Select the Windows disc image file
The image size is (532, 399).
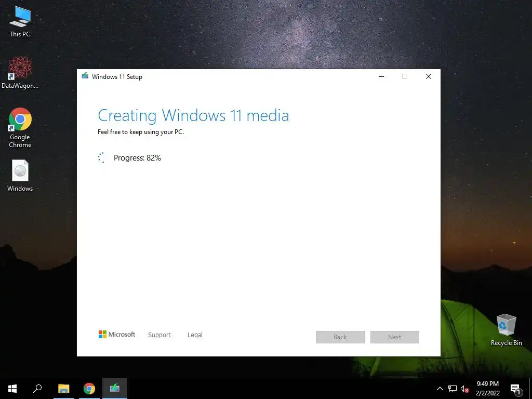[x=20, y=176]
